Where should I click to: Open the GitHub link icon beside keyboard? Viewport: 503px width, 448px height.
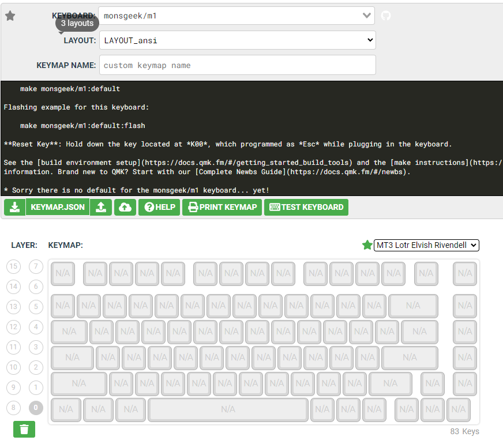pos(386,16)
